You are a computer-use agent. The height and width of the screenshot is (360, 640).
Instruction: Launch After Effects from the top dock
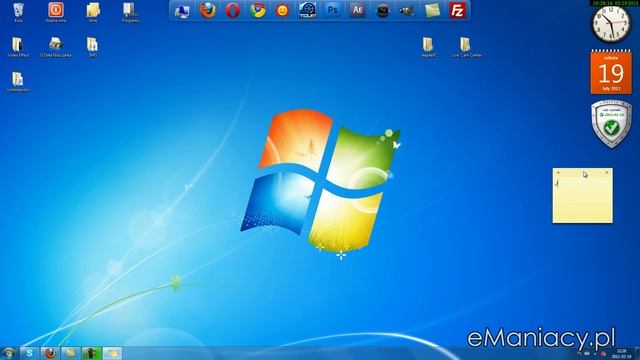click(358, 10)
